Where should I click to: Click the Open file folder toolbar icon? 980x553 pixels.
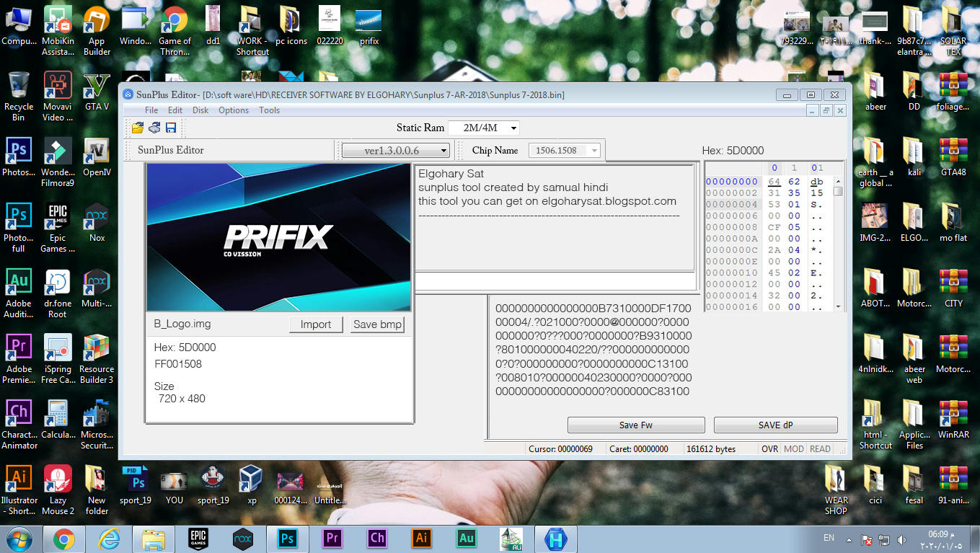[137, 128]
